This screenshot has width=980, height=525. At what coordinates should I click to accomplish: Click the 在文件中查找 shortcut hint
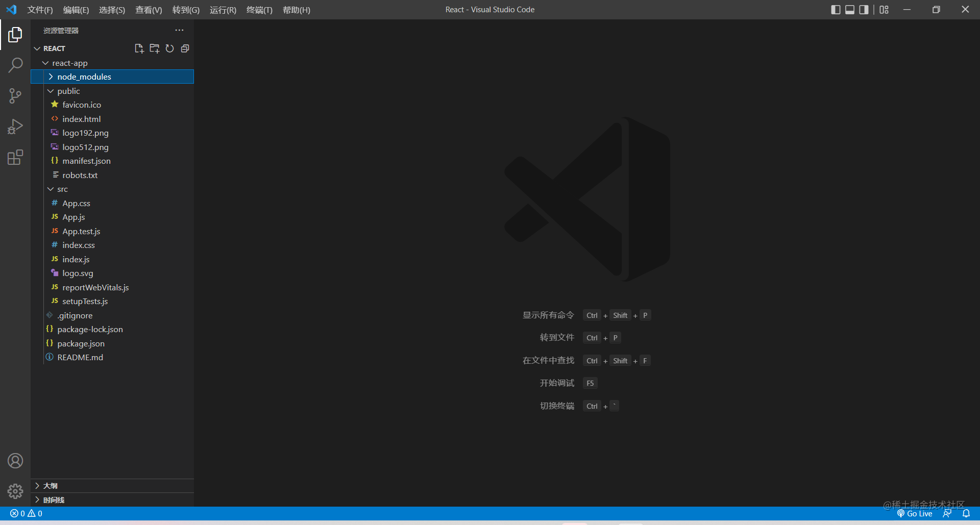click(x=548, y=361)
